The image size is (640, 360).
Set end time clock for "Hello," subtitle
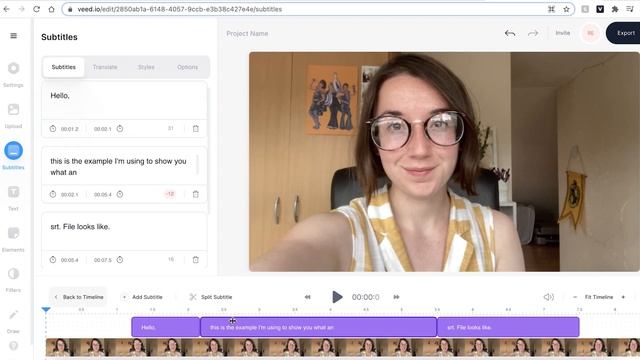pyautogui.click(x=120, y=129)
